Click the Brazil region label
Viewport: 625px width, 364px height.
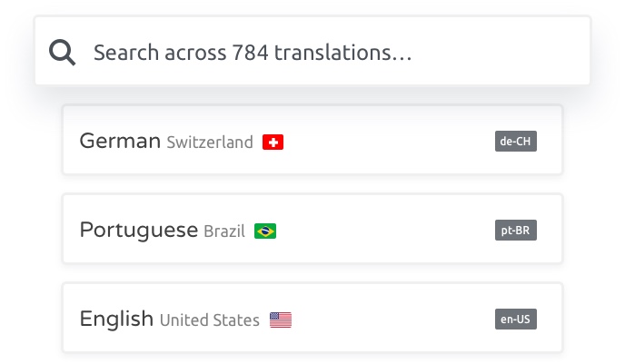(224, 231)
